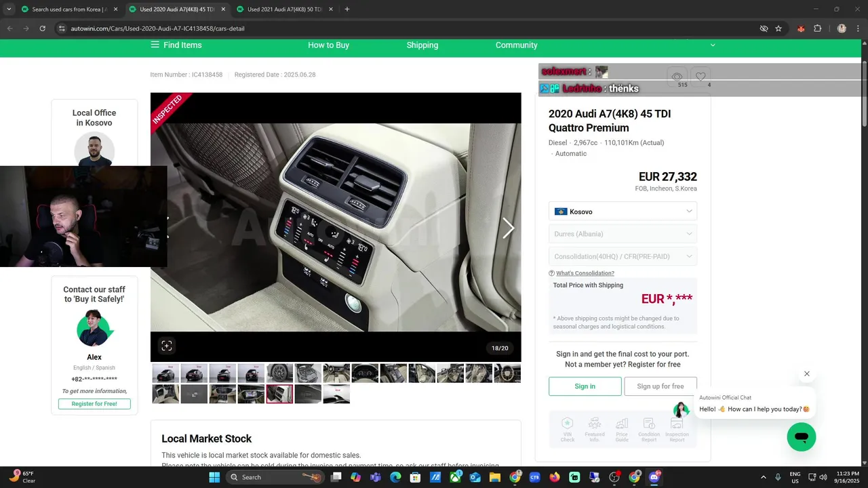Click Local Office in Kosovo agent photo

click(x=94, y=149)
